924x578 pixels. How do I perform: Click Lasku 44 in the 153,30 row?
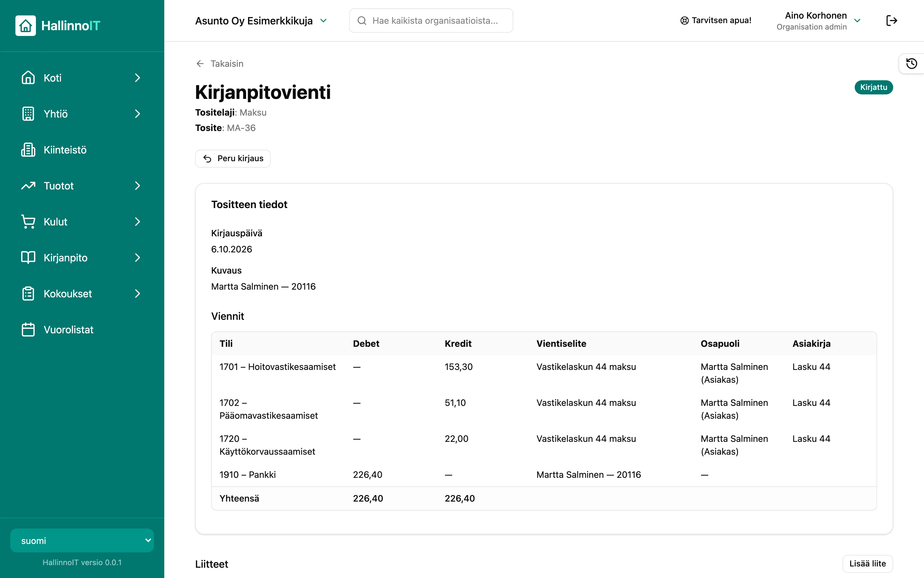point(811,367)
